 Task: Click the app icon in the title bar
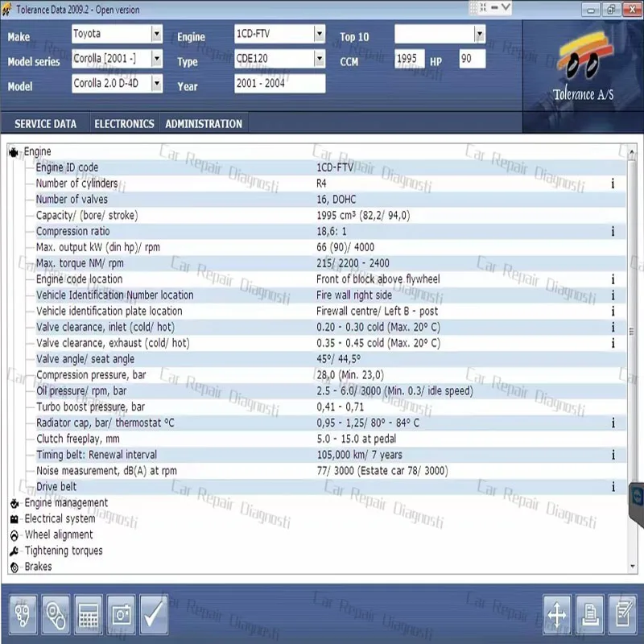[x=6, y=9]
